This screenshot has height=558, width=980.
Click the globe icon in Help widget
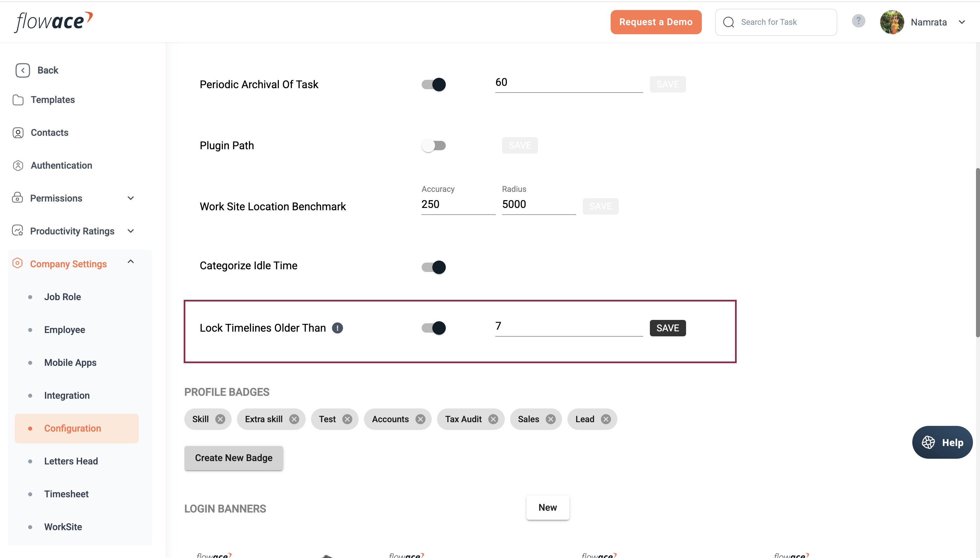coord(928,442)
